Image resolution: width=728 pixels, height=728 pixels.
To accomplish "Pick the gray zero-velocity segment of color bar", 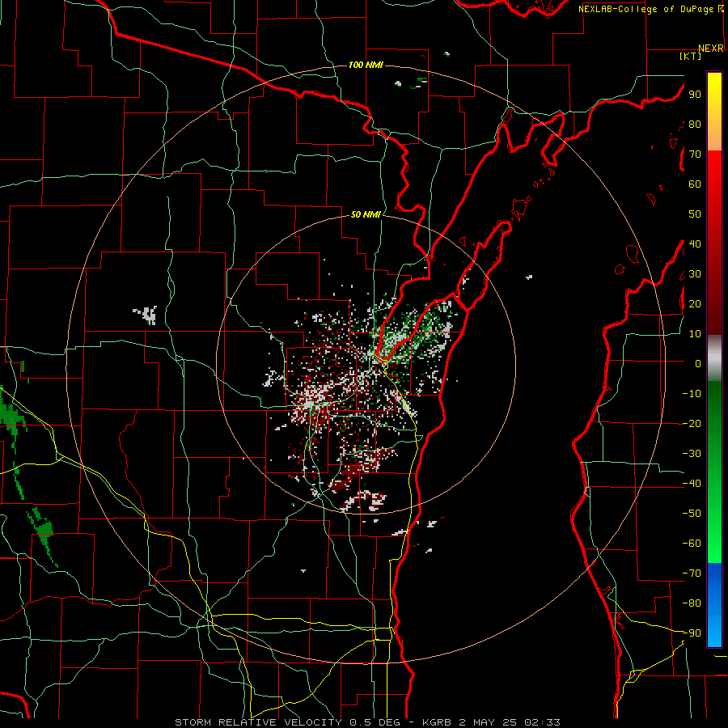I will point(714,358).
